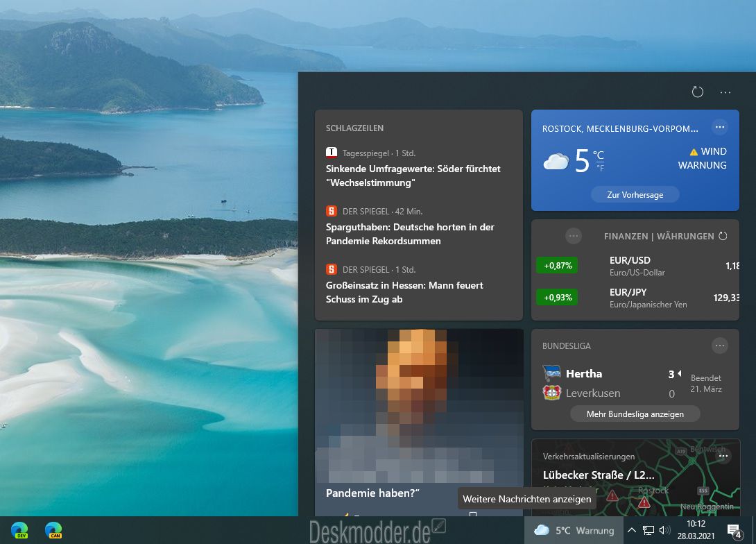Select the Leverkusen team name
Image resolution: width=756 pixels, height=544 pixels.
coord(593,393)
